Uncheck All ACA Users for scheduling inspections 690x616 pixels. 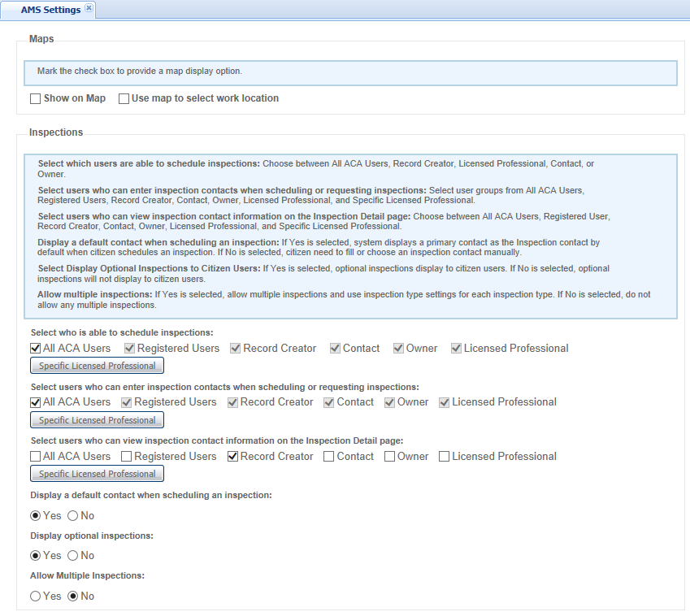36,349
